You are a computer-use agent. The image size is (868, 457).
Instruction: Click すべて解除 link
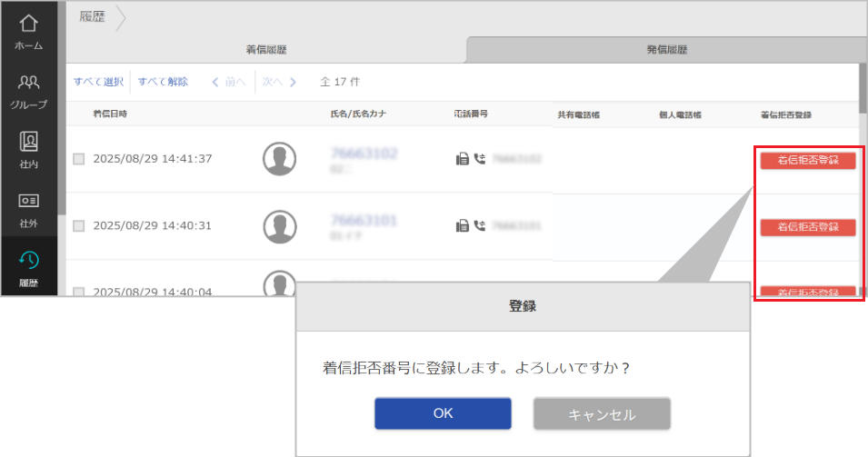point(163,82)
